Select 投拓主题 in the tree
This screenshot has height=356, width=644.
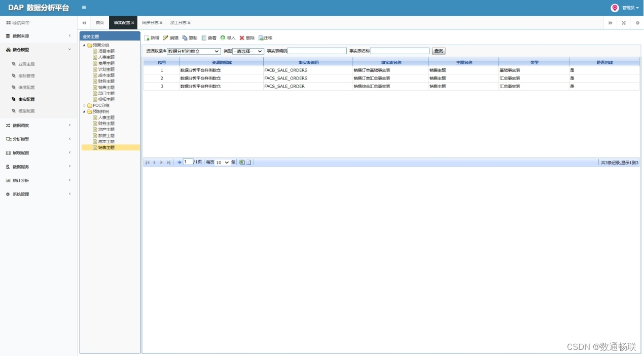[x=106, y=99]
